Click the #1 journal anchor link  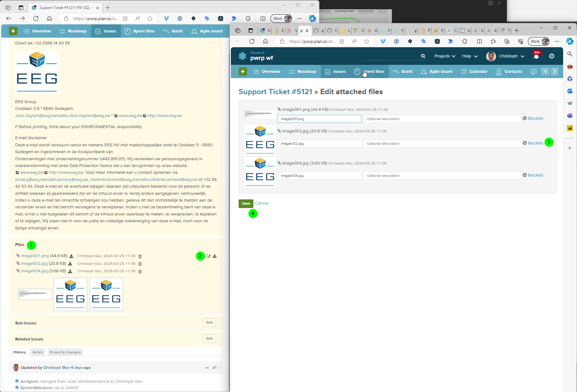click(214, 368)
